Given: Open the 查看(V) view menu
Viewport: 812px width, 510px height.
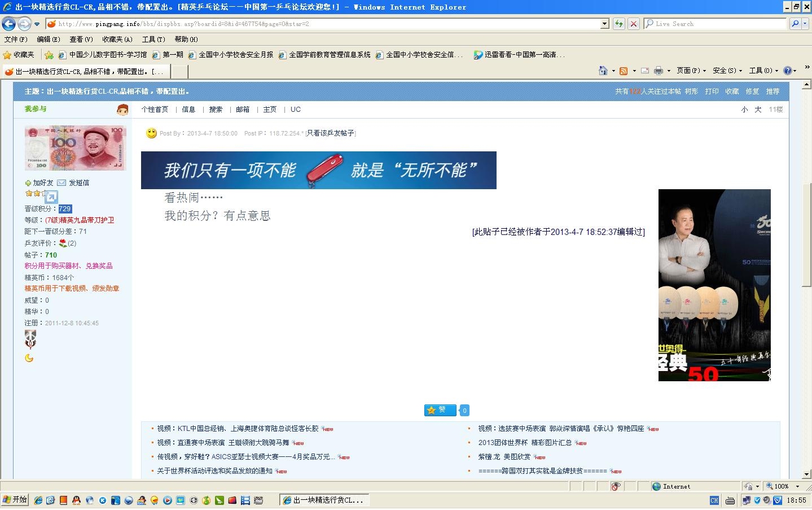Looking at the screenshot, I should point(81,40).
